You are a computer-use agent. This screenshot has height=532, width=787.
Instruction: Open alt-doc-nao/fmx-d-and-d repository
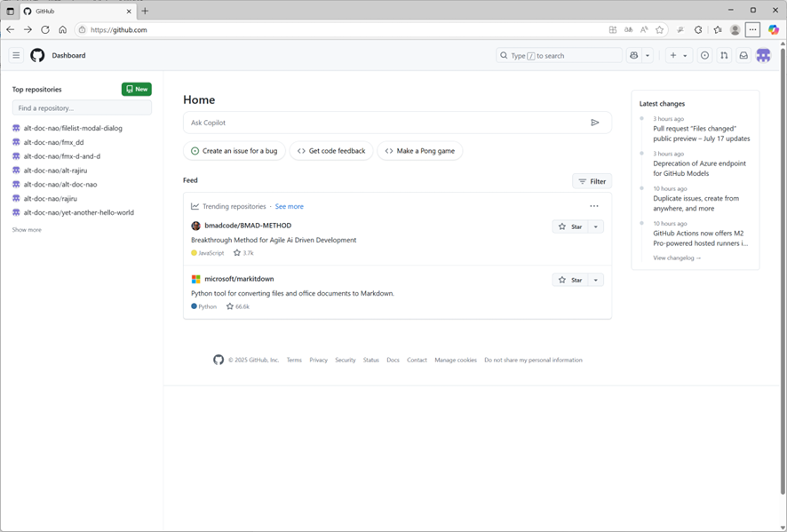(62, 156)
